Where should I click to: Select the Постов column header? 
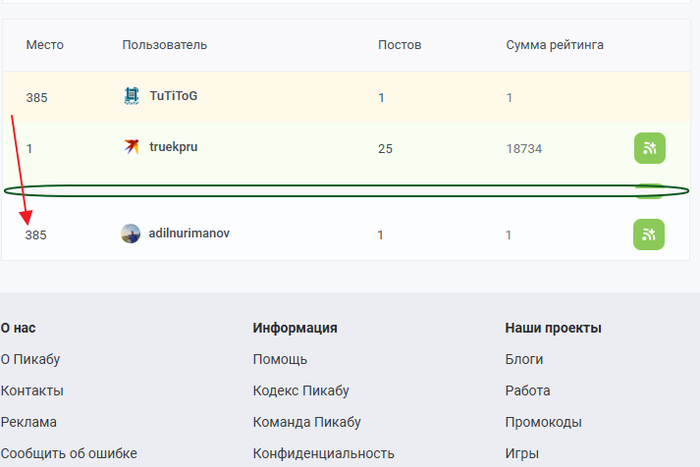(400, 45)
